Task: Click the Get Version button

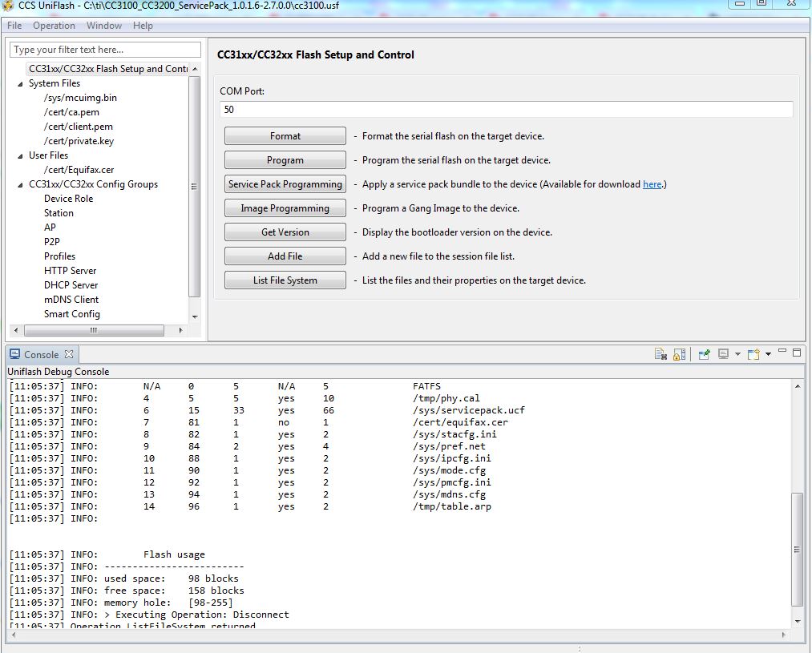Action: 285,232
